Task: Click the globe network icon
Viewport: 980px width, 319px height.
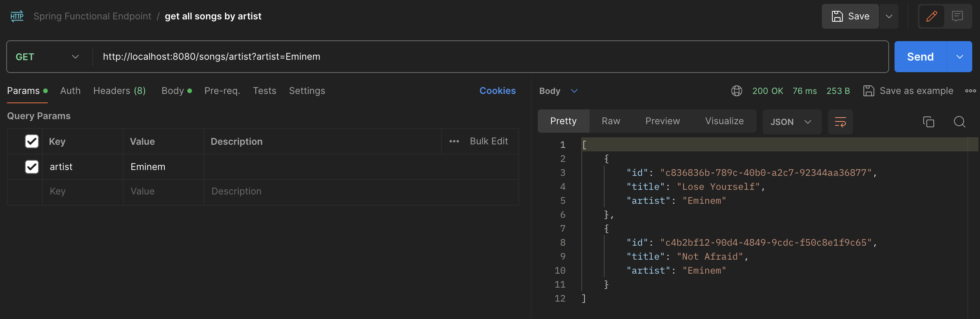Action: tap(736, 91)
